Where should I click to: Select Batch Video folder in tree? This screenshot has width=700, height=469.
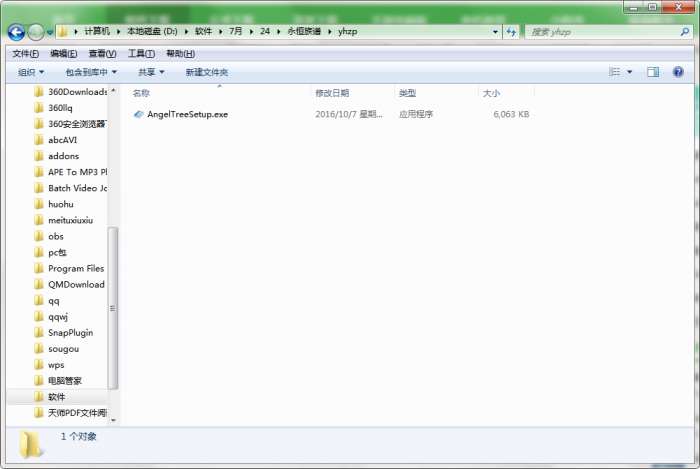[71, 188]
